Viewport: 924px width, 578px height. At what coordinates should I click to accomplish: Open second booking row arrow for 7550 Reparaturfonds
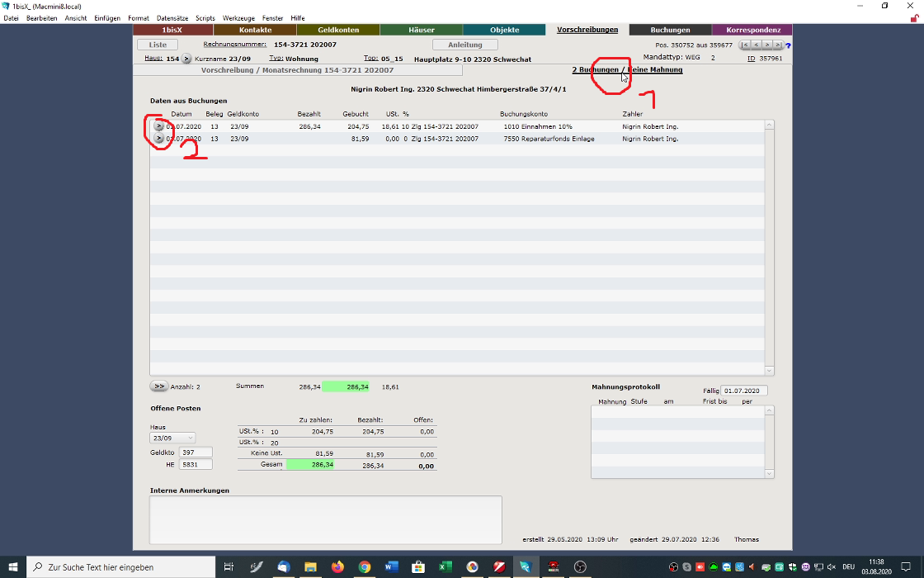[x=158, y=139]
